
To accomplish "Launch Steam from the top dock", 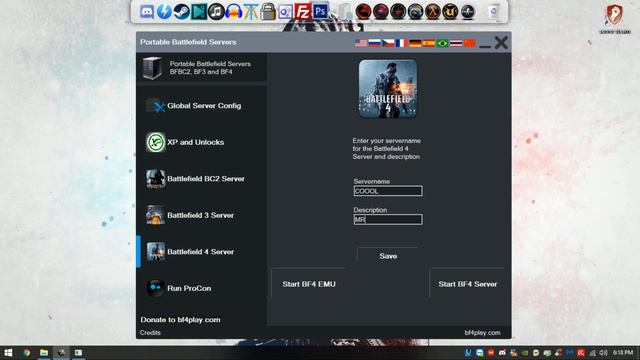I will click(182, 11).
